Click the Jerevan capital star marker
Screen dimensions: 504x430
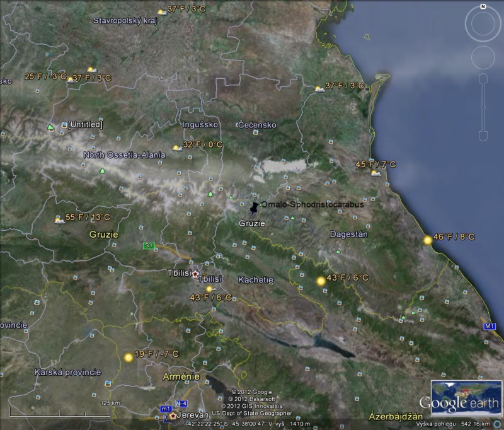point(172,415)
